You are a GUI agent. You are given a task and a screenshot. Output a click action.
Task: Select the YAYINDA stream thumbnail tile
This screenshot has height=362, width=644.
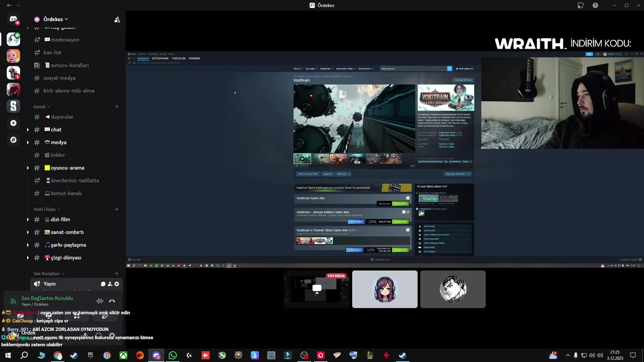[317, 289]
